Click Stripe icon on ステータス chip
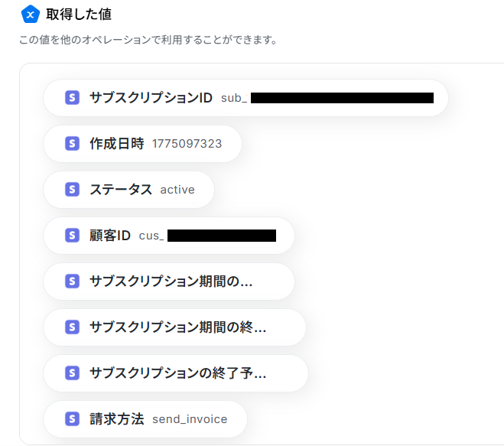 [73, 190]
